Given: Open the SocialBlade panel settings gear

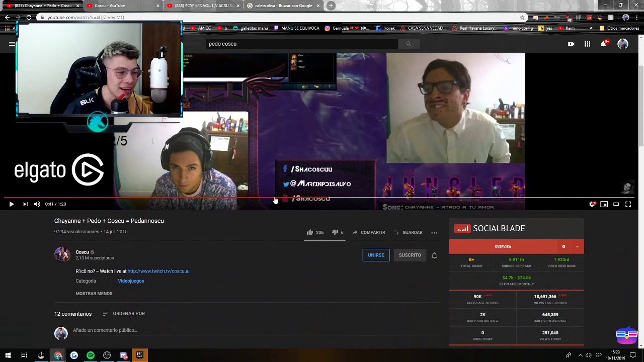Looking at the screenshot, I should pyautogui.click(x=563, y=247).
